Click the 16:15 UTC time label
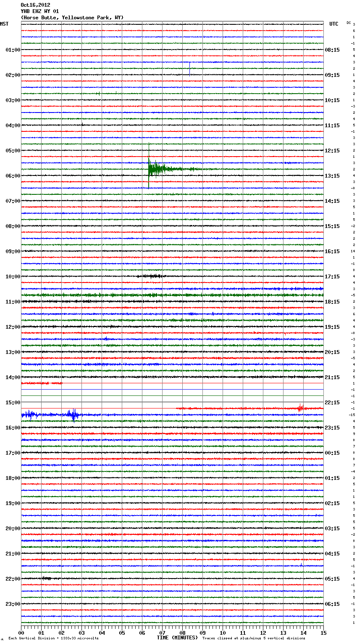 (332, 251)
